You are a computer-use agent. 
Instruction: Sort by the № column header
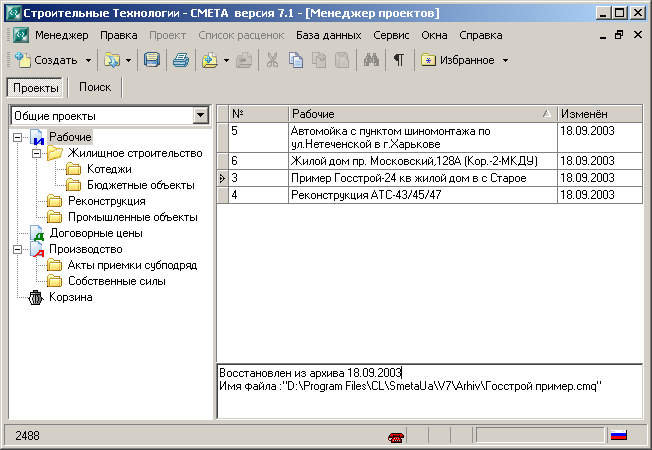pos(258,114)
